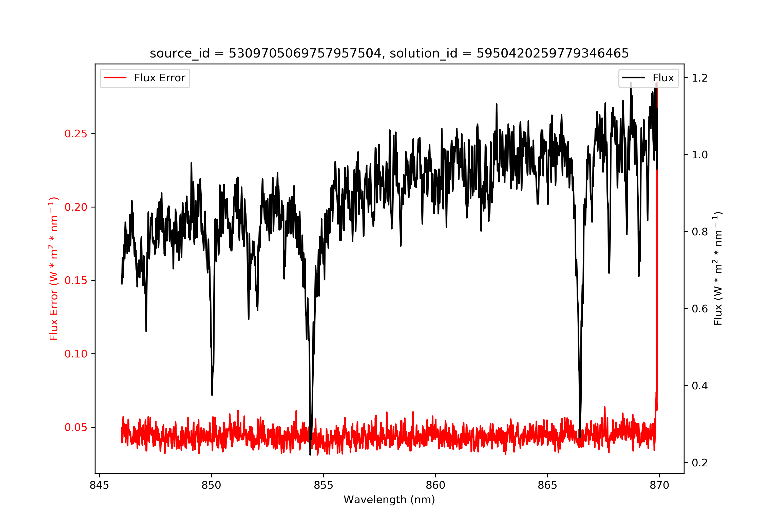Image resolution: width=760 pixels, height=532 pixels.
Task: Click the red 0.05 left-axis tick label
Action: point(76,427)
